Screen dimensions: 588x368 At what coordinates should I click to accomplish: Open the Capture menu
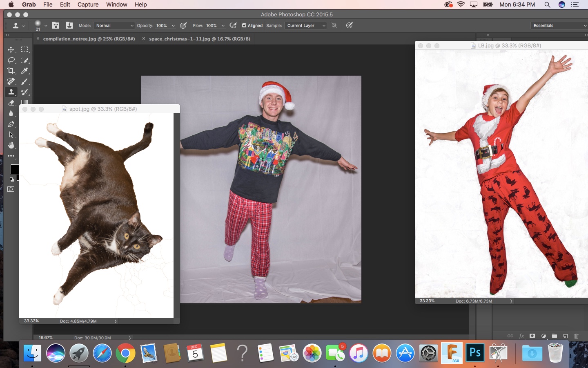coord(88,4)
